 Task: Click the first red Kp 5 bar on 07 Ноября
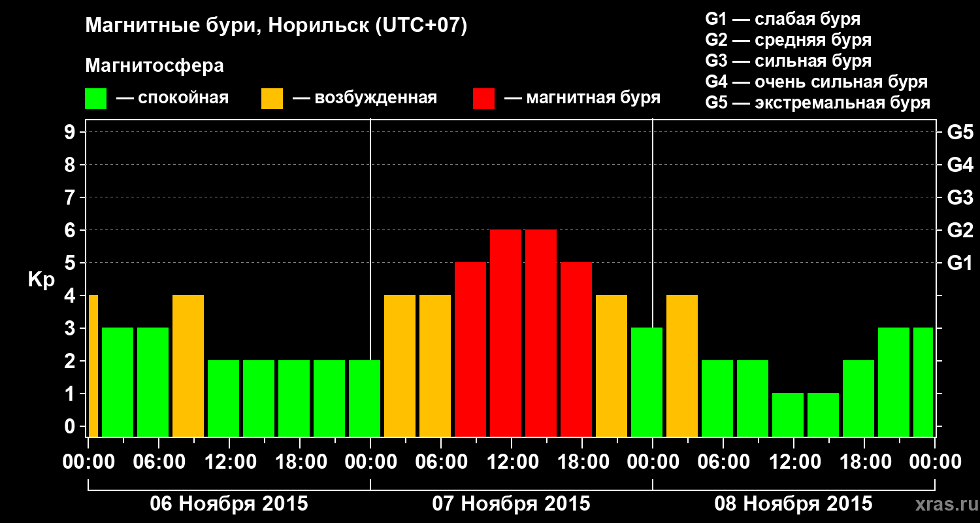470,349
